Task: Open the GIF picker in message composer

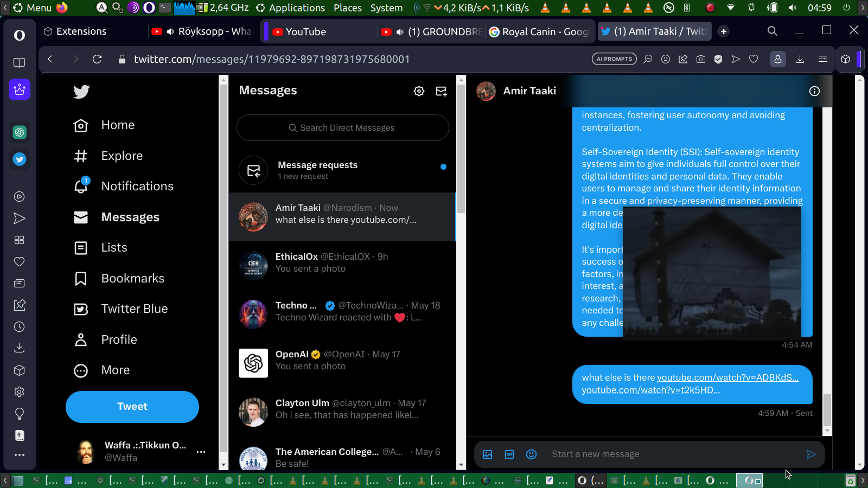Action: click(509, 454)
